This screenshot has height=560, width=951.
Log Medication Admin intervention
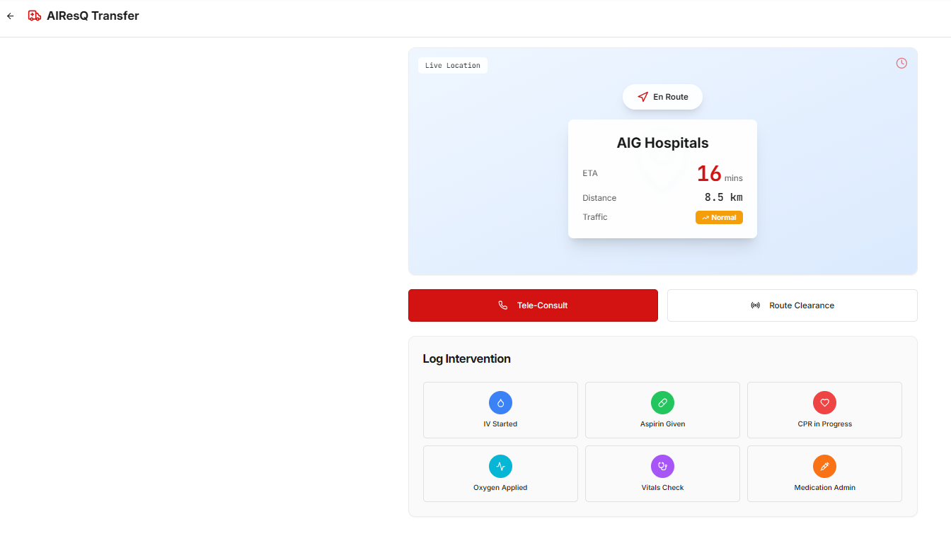pos(824,474)
